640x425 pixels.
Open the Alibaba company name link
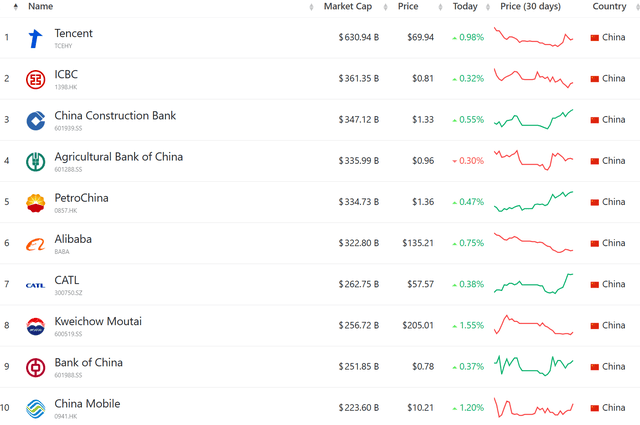pyautogui.click(x=73, y=240)
